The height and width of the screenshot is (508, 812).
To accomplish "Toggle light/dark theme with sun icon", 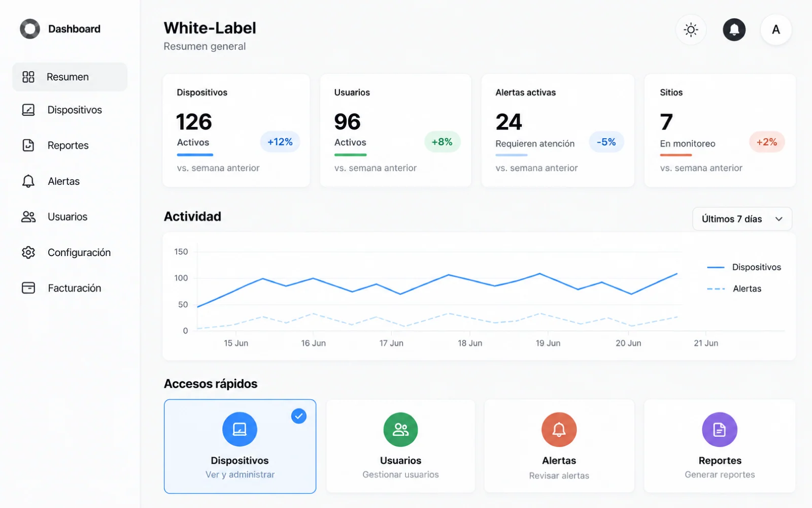I will (x=691, y=29).
